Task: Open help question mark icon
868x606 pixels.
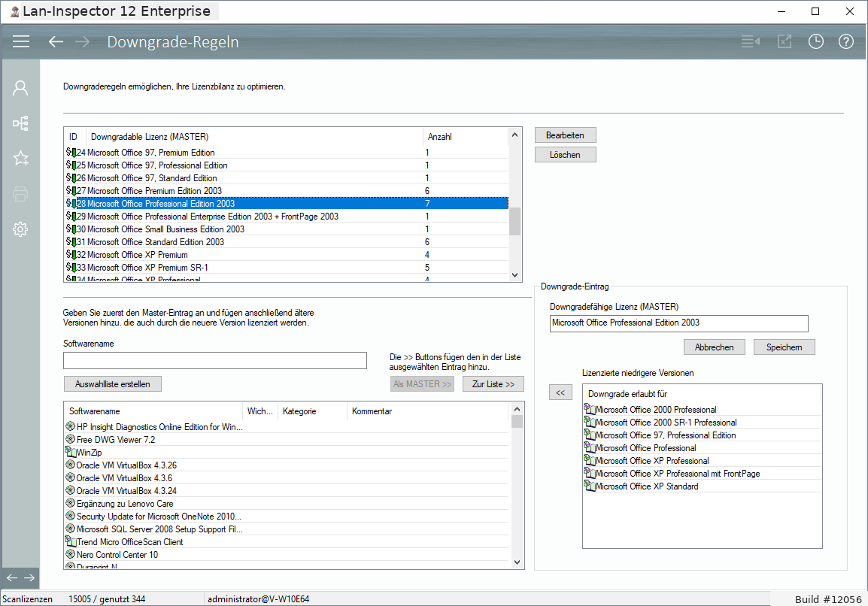Action: [846, 41]
